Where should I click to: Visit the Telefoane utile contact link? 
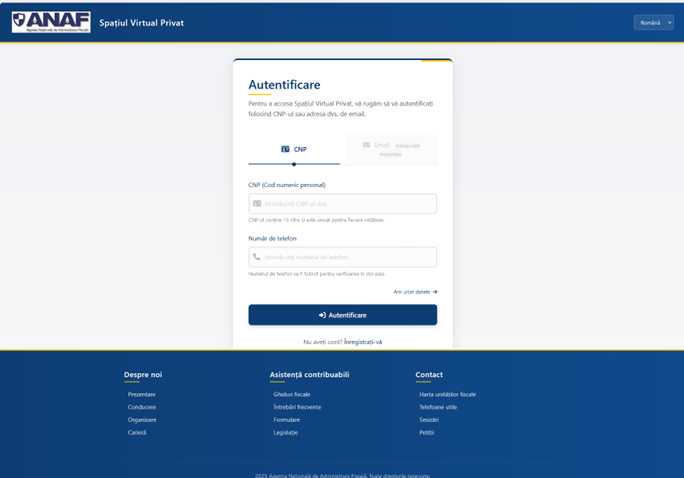[438, 407]
